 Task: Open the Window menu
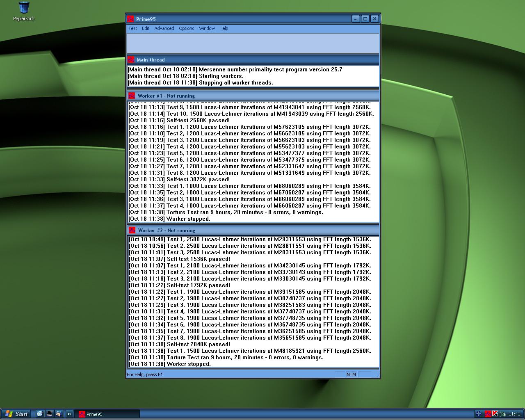[207, 28]
